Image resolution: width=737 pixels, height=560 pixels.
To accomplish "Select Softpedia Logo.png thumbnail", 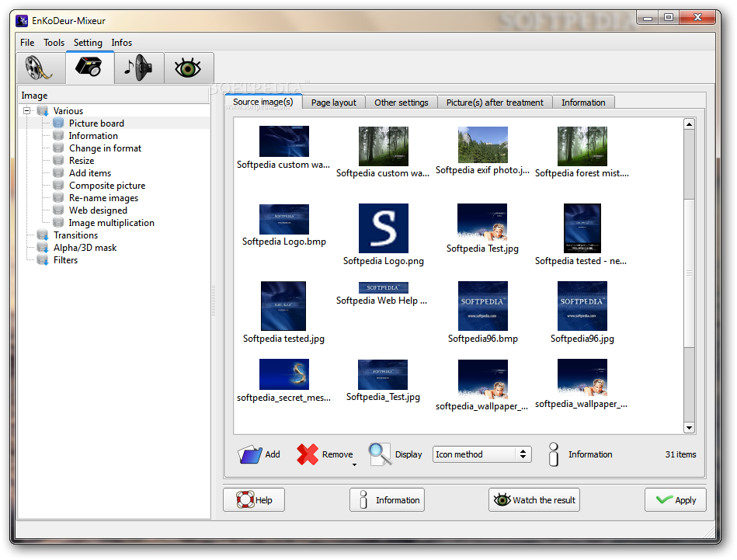I will click(384, 228).
